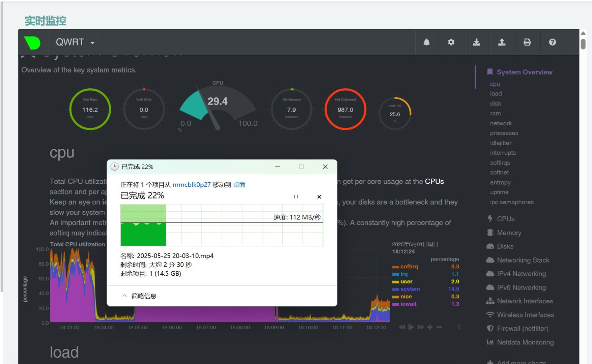Screen dimensions: 592x364
Task: Click the CPU chart play button
Action: [x=411, y=327]
